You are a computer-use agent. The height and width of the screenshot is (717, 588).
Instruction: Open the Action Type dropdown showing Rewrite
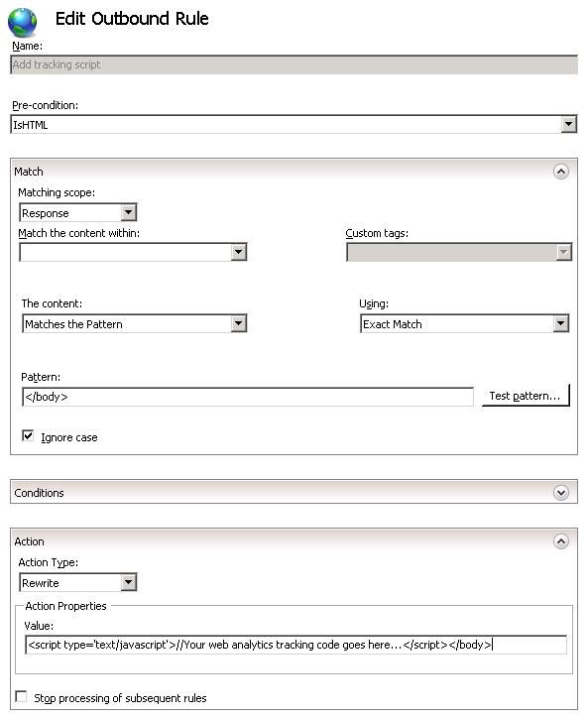click(x=78, y=582)
